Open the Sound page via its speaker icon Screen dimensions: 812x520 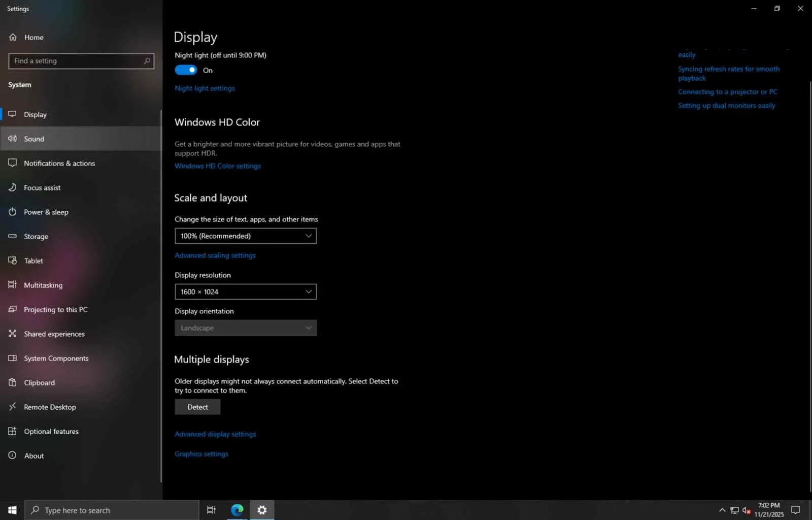click(13, 139)
